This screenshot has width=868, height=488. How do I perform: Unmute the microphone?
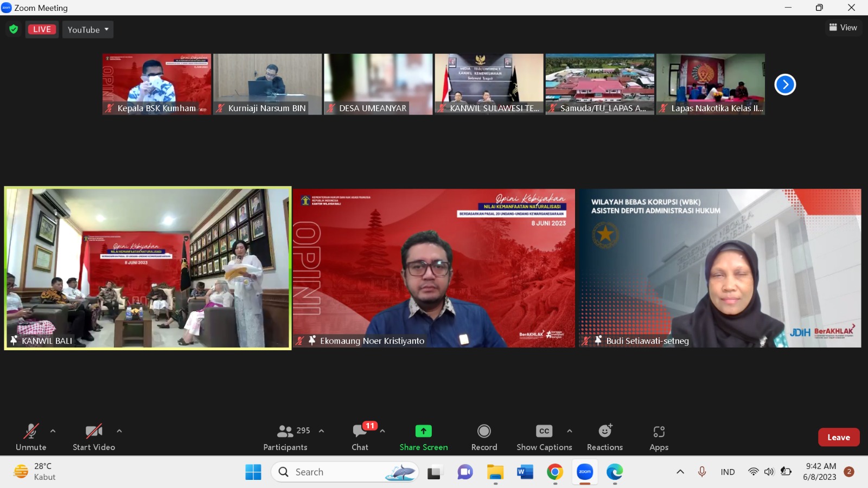point(31,437)
